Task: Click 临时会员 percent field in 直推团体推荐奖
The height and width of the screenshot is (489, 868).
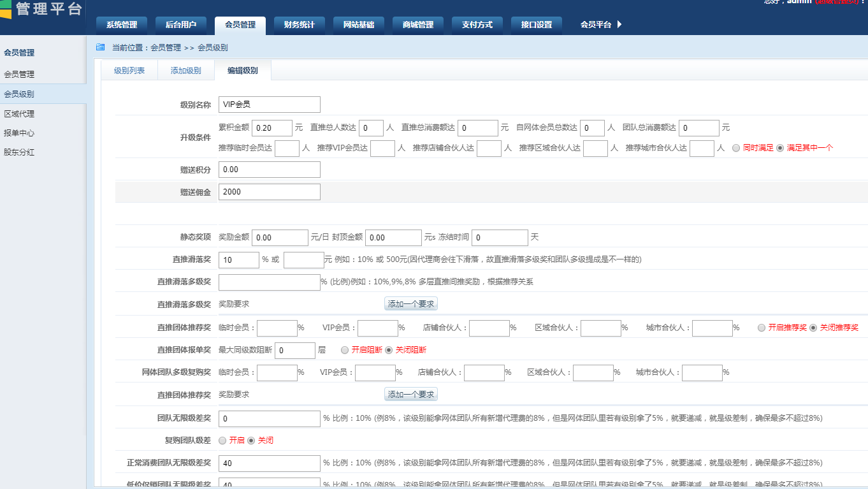Action: (x=277, y=328)
